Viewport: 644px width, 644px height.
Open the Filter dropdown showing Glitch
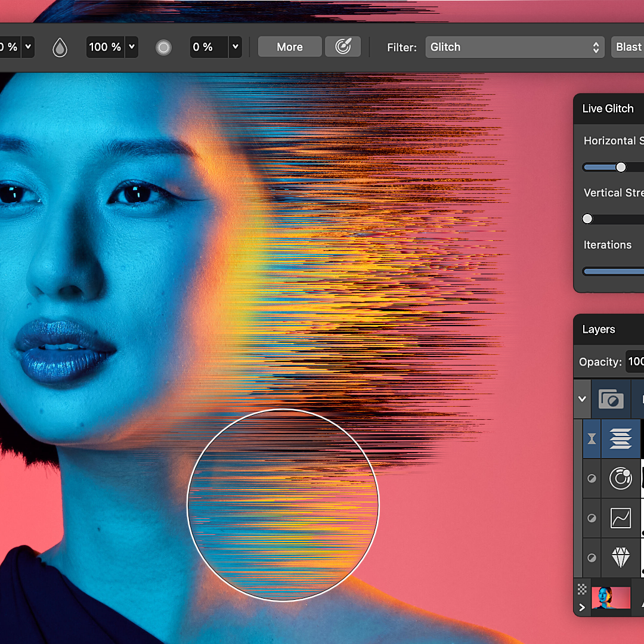pos(515,47)
